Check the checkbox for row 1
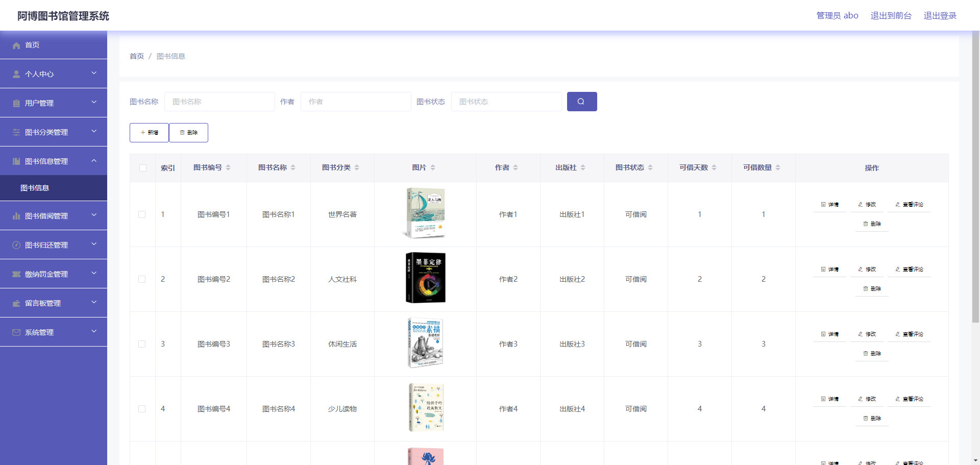 (x=142, y=214)
